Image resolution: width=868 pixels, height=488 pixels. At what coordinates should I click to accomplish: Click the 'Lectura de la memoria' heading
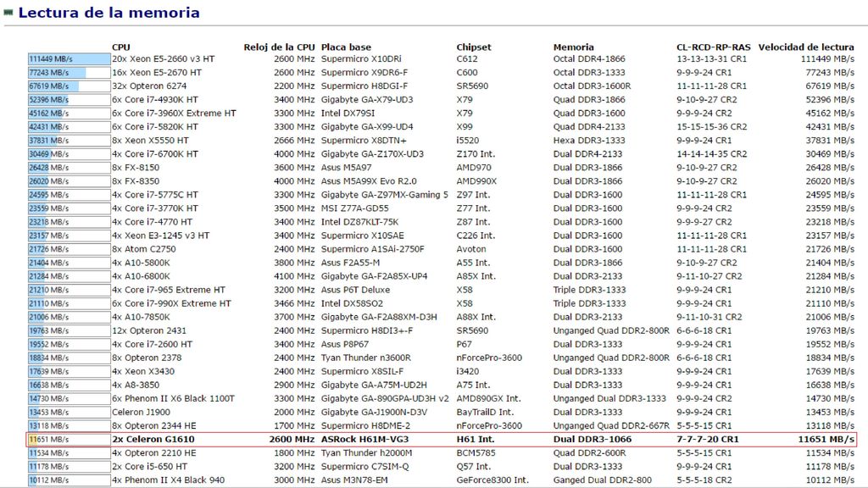[x=108, y=13]
